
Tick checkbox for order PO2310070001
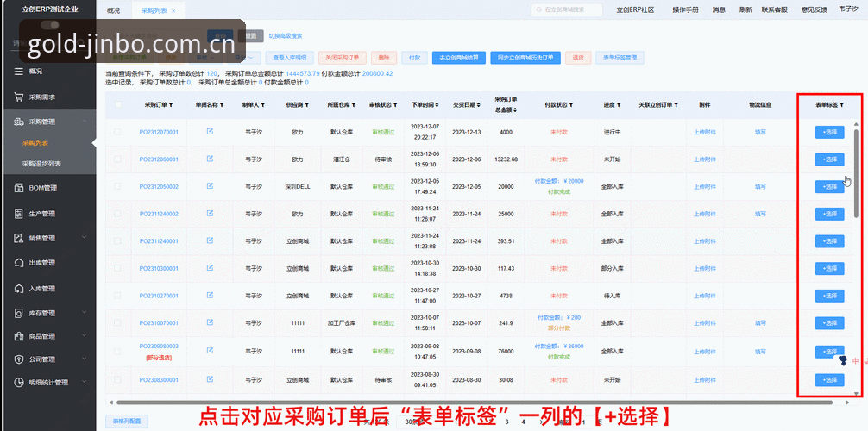[x=117, y=323]
